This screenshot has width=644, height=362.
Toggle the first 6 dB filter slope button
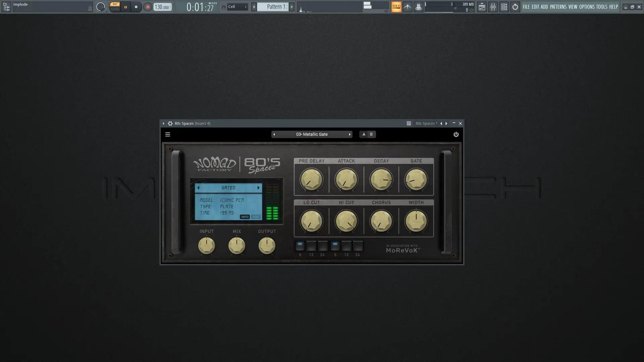coord(300,246)
